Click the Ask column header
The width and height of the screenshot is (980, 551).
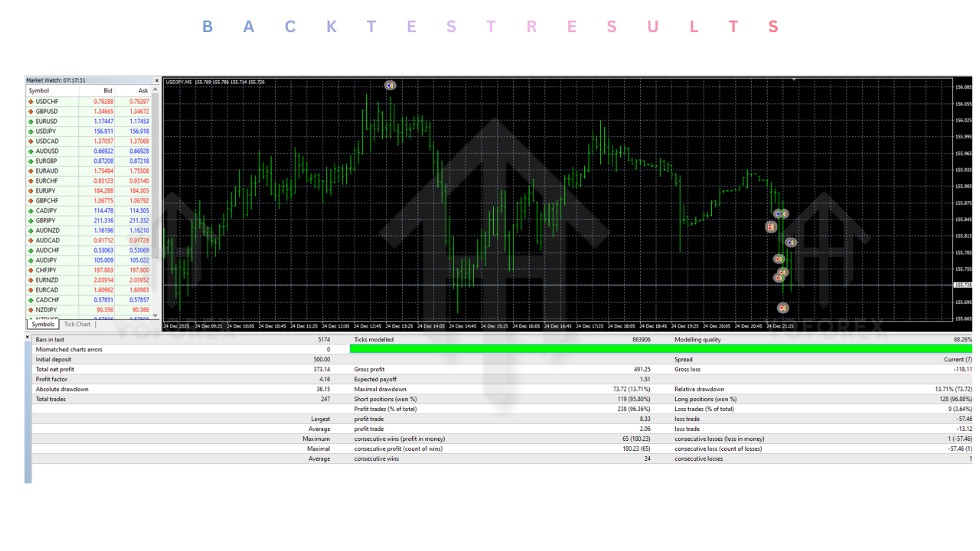[x=143, y=91]
